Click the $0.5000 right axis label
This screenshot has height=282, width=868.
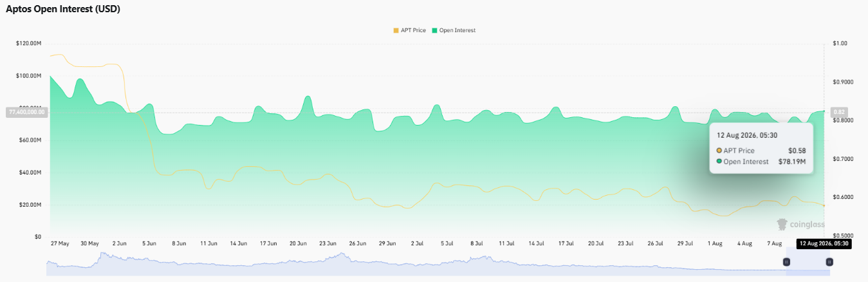coord(842,237)
